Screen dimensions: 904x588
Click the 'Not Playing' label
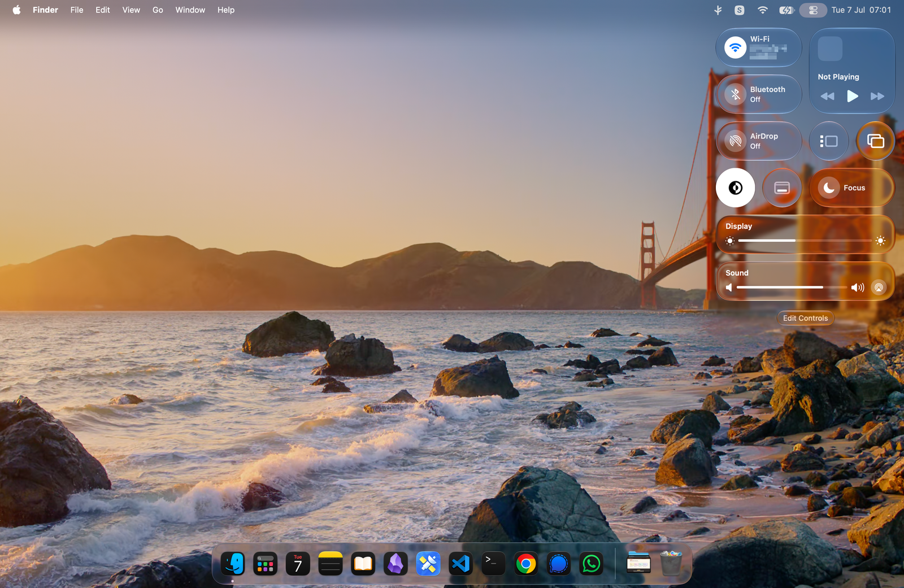click(x=838, y=77)
